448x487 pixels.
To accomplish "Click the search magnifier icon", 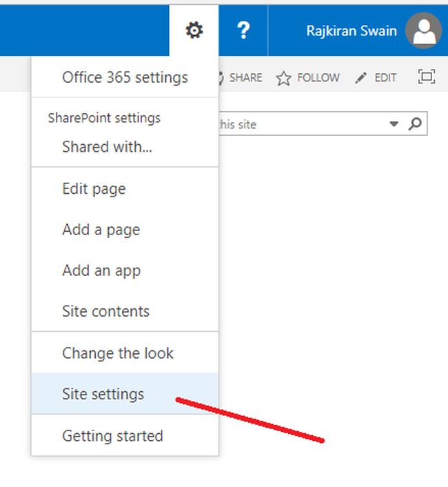I will click(x=415, y=124).
